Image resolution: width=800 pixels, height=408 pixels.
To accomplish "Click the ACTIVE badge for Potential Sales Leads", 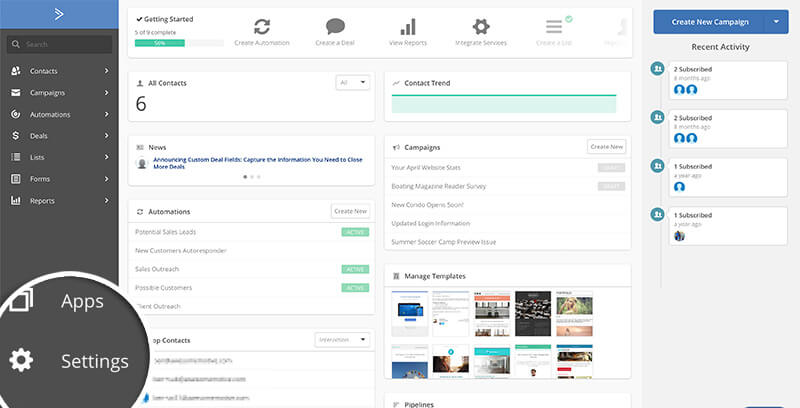I will point(355,232).
